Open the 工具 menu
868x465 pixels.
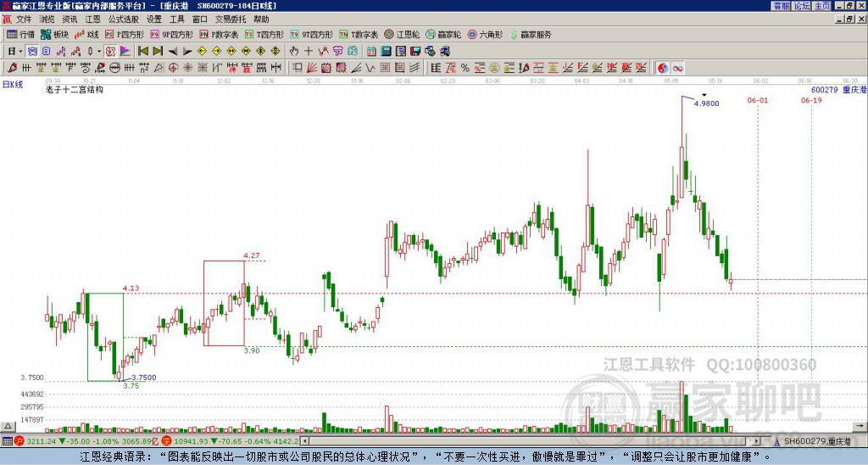[176, 20]
